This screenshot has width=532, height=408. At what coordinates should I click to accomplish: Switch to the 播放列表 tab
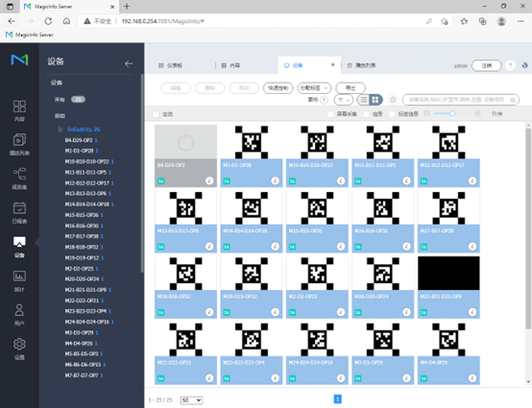pyautogui.click(x=362, y=65)
